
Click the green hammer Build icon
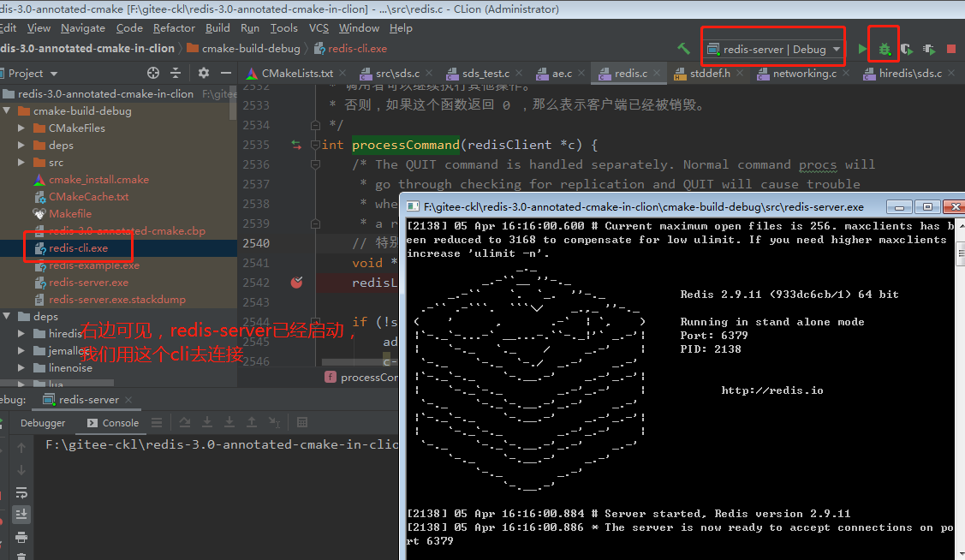click(x=683, y=49)
